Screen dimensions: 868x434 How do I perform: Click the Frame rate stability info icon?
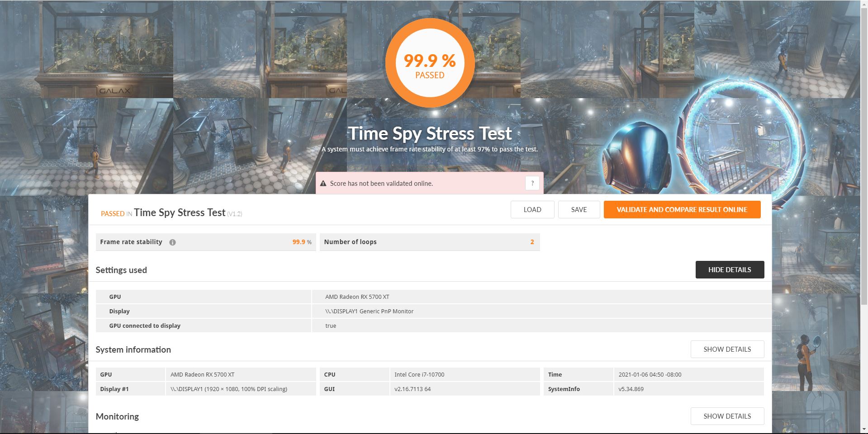pos(172,242)
